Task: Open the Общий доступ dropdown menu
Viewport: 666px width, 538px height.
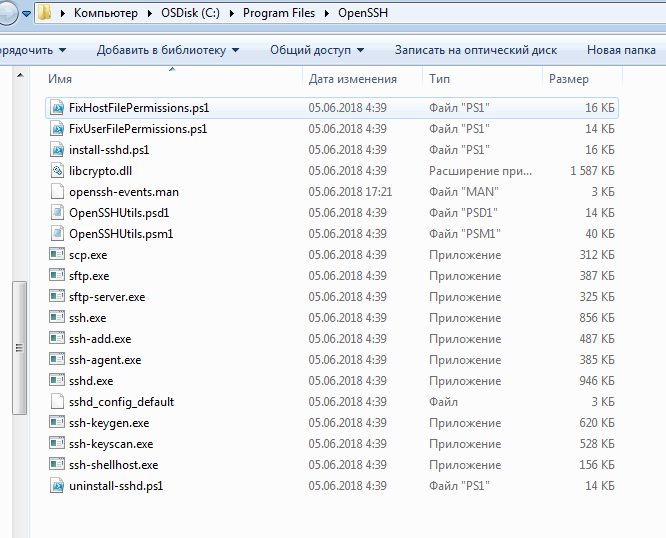Action: 317,50
